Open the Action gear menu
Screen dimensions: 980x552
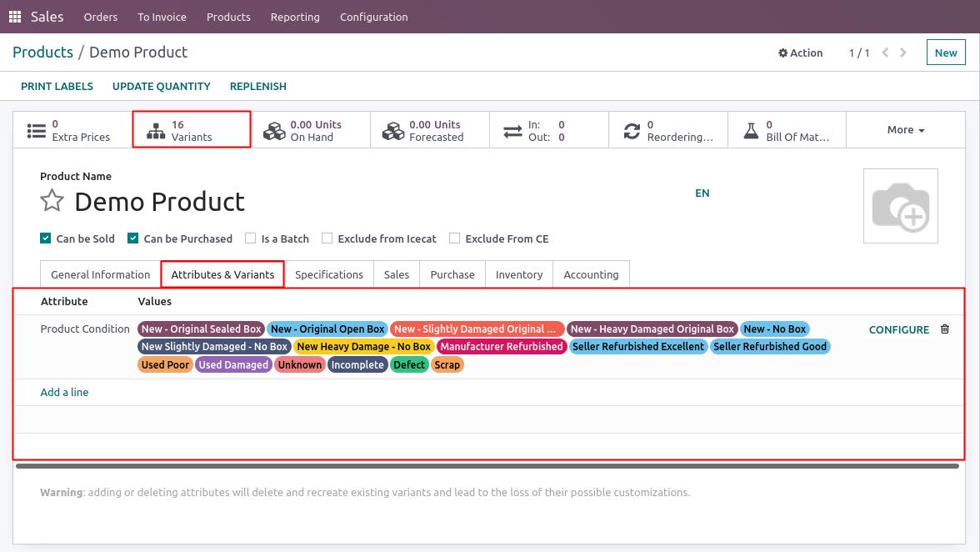pyautogui.click(x=800, y=53)
